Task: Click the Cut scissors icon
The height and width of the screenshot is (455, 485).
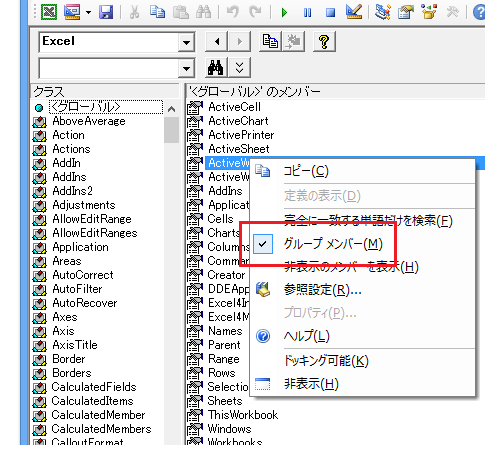Action: click(134, 12)
